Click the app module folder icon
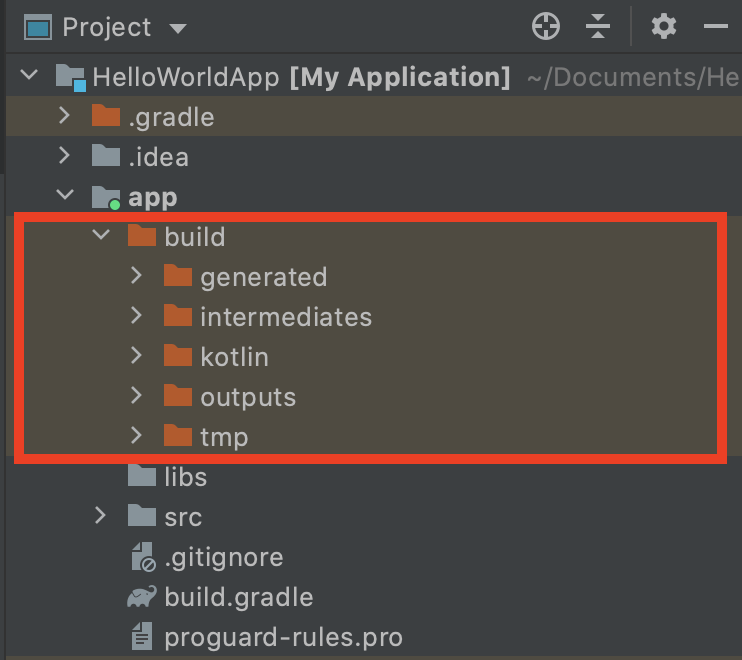This screenshot has width=742, height=660. click(x=106, y=197)
